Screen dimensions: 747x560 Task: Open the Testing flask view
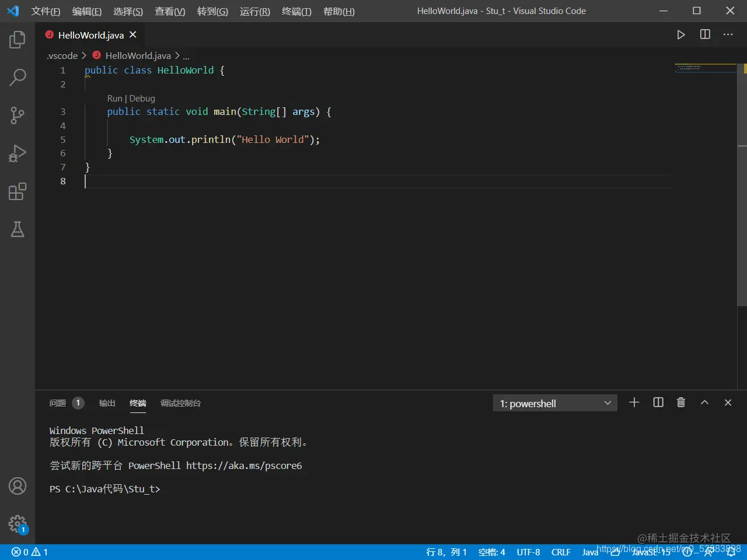pos(18,229)
